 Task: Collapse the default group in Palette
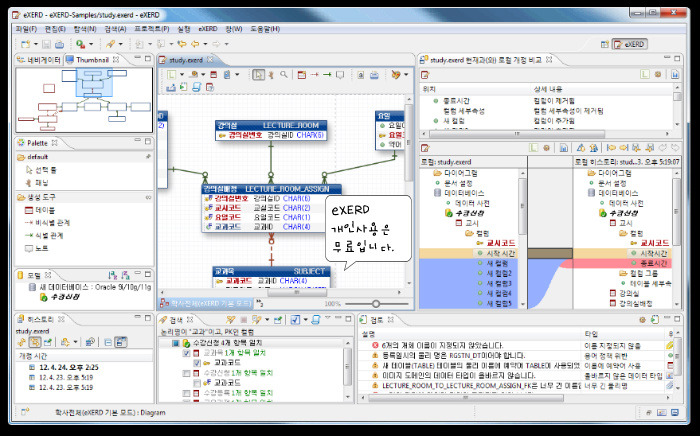[x=85, y=157]
